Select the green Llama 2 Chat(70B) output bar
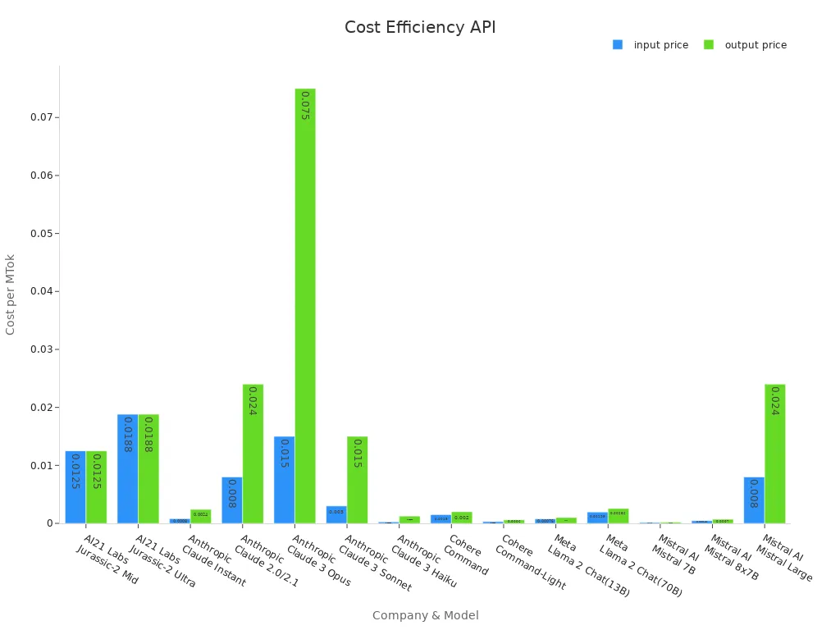 pyautogui.click(x=619, y=516)
